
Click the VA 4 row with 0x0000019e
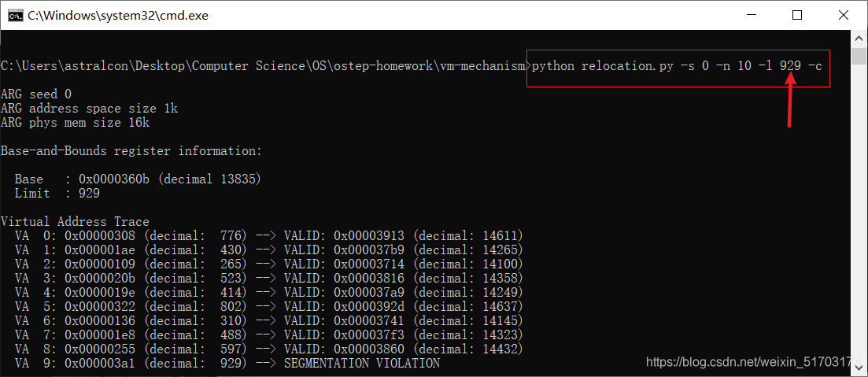coord(269,292)
